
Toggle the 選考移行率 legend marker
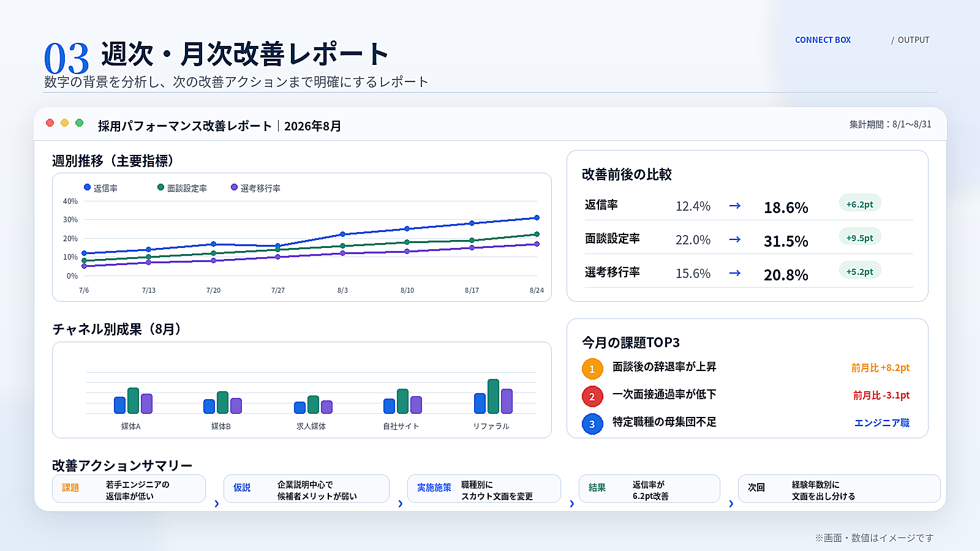click(234, 187)
